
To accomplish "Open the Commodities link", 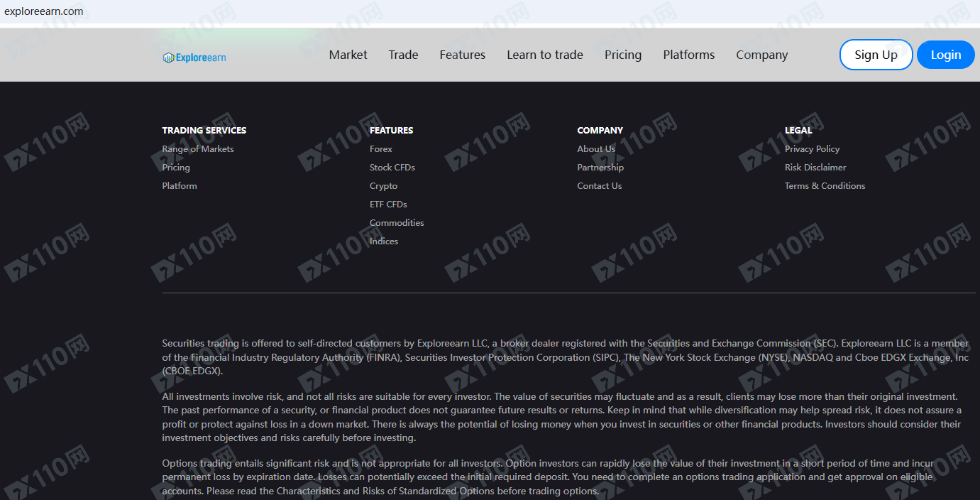I will [397, 223].
